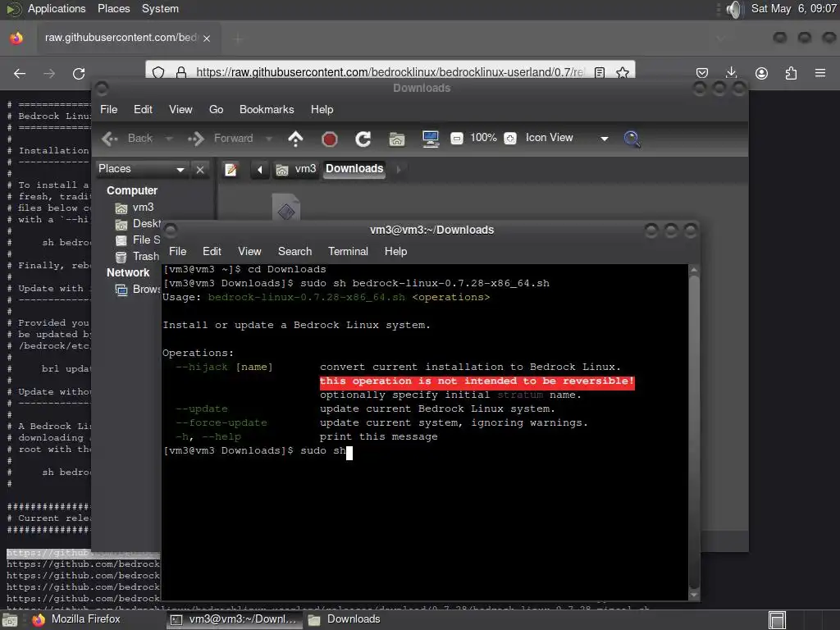Click the Forward button in file manager

(221, 139)
